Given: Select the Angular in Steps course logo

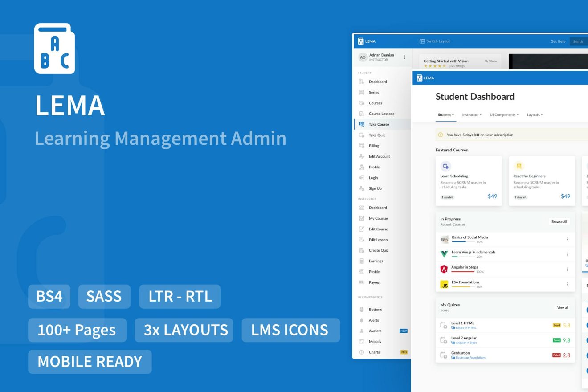Looking at the screenshot, I should 444,269.
